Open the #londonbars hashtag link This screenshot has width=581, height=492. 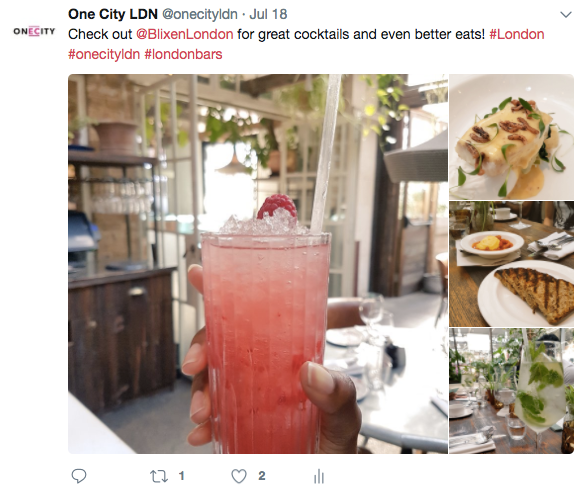183,54
